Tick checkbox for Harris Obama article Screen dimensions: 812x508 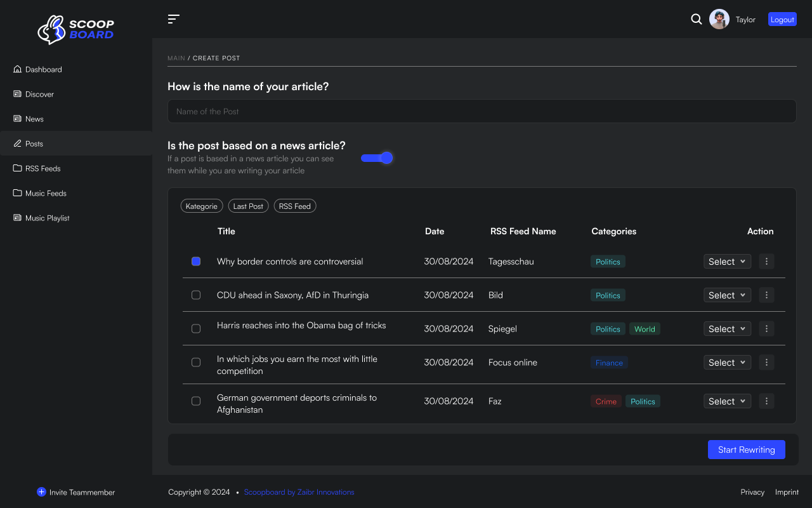click(x=196, y=328)
